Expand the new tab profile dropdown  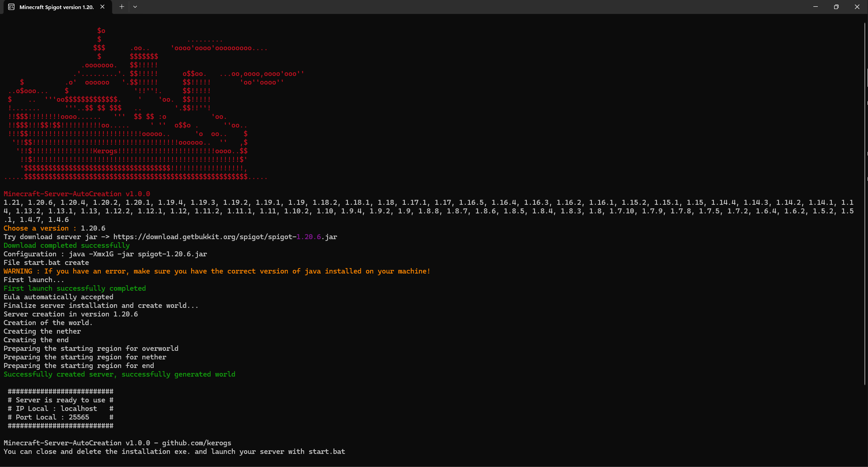135,7
